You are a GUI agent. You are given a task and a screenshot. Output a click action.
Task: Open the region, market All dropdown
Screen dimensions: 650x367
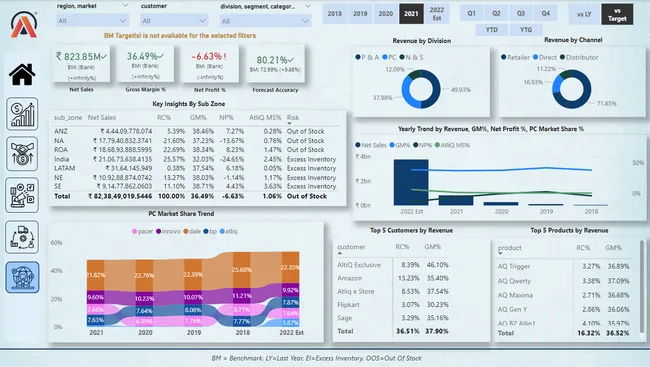pyautogui.click(x=92, y=20)
